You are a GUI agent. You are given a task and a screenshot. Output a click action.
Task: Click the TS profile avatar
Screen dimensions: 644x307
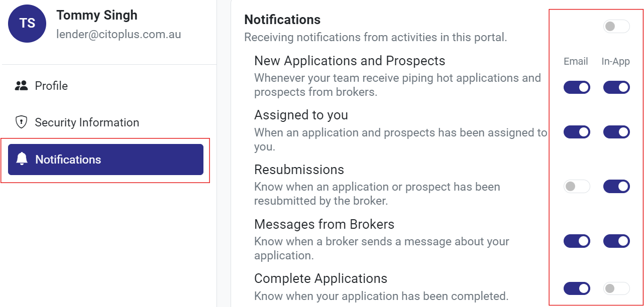click(27, 24)
